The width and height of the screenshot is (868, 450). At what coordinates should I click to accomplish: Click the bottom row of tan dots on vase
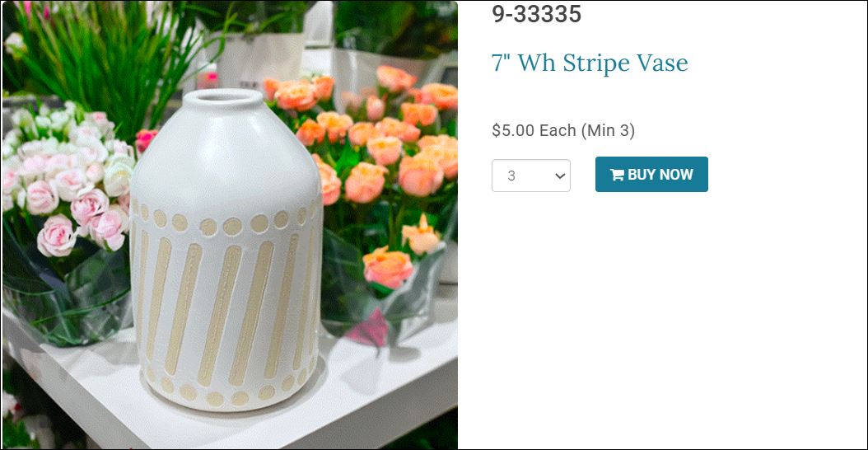click(x=227, y=392)
